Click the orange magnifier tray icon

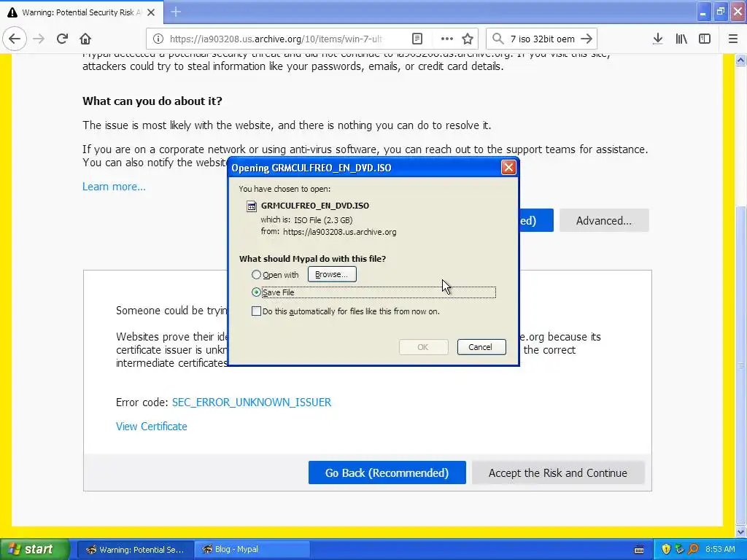[693, 549]
